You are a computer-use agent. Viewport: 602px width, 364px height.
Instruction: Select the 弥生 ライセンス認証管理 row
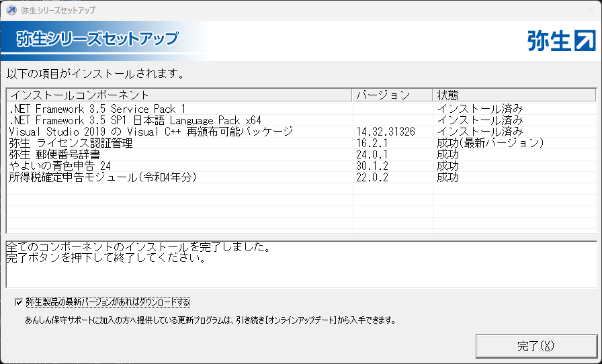point(301,143)
